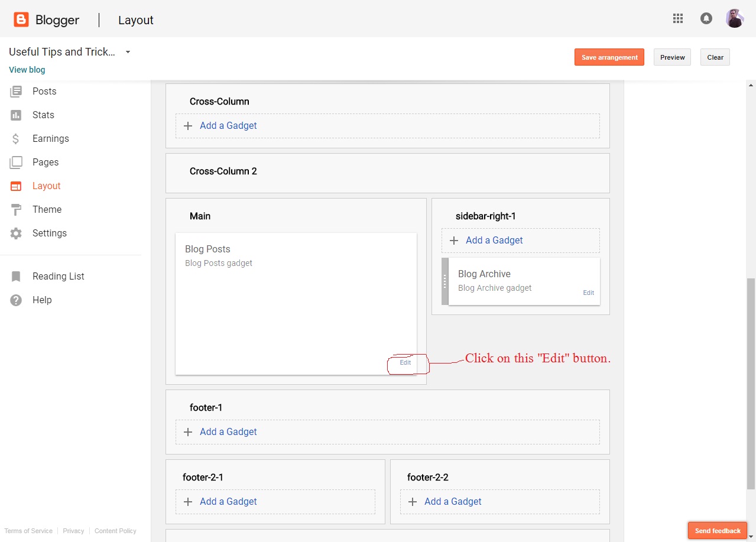Select Layout in the left sidebar
This screenshot has height=542, width=756.
click(x=47, y=186)
